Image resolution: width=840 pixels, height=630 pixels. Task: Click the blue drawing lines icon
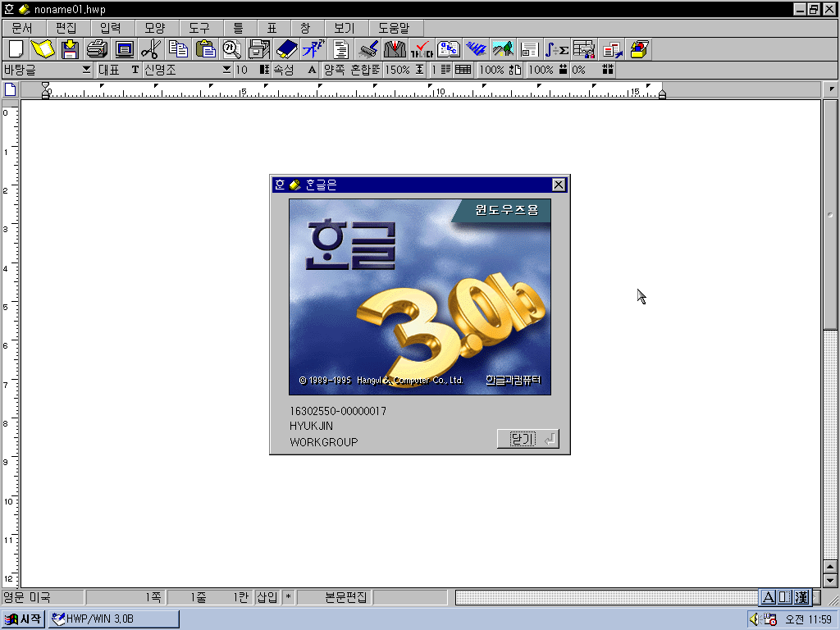[476, 49]
